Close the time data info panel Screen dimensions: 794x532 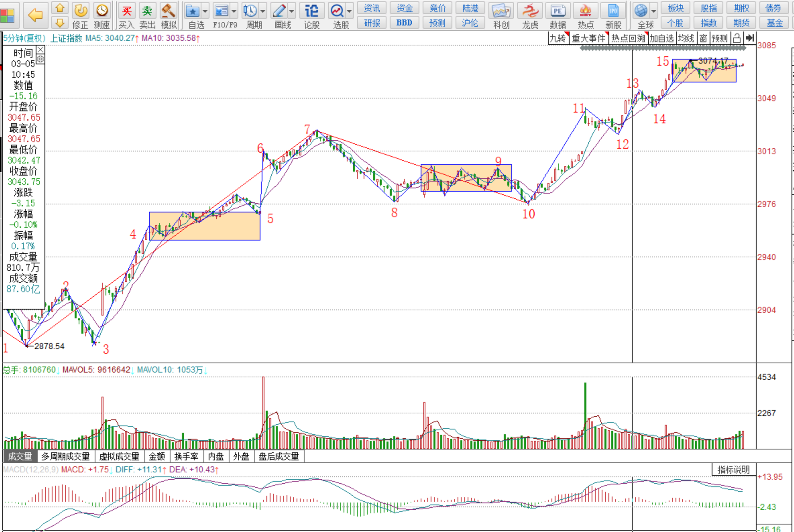click(x=40, y=50)
